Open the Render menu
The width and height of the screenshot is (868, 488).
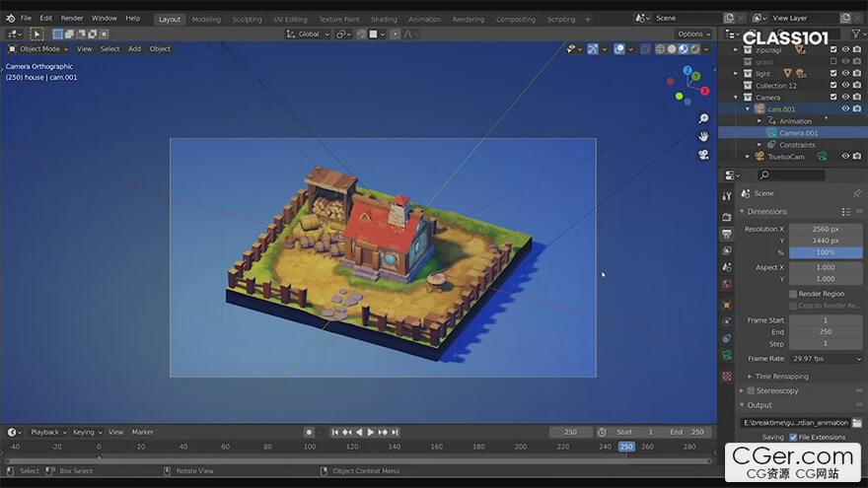click(72, 18)
